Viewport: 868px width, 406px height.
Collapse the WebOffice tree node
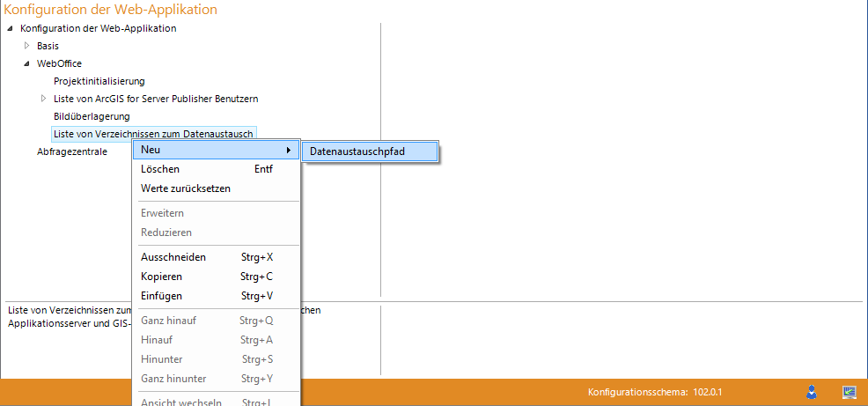26,63
